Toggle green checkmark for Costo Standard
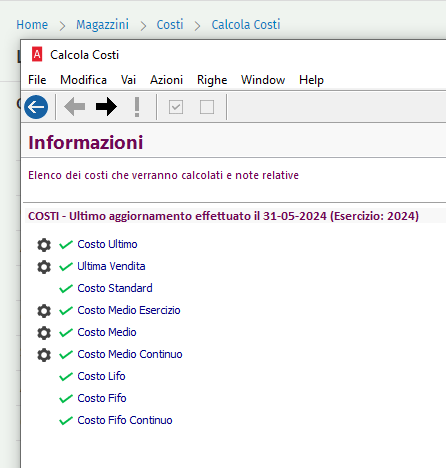This screenshot has height=468, width=446. (66, 289)
